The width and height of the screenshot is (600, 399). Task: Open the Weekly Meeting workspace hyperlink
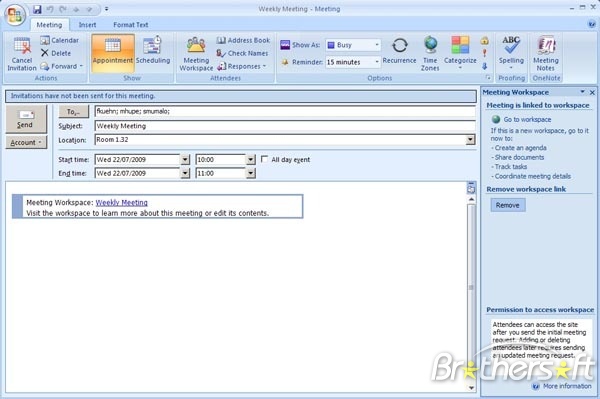click(121, 202)
